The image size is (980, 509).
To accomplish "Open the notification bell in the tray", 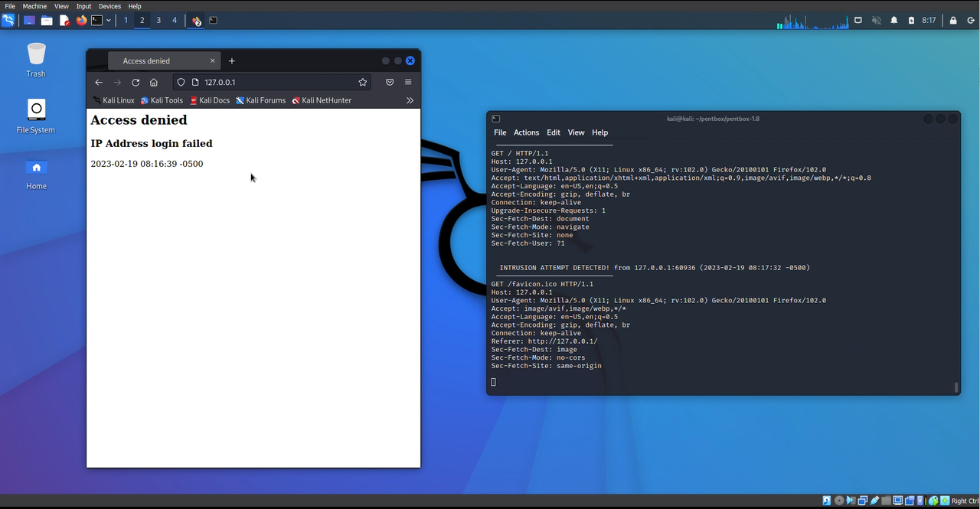I will click(x=893, y=21).
